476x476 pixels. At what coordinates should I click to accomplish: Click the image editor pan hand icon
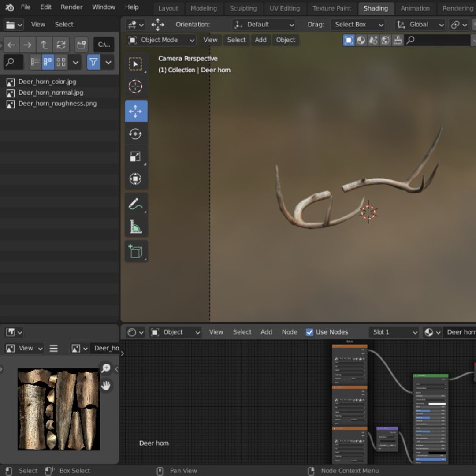coord(106,386)
